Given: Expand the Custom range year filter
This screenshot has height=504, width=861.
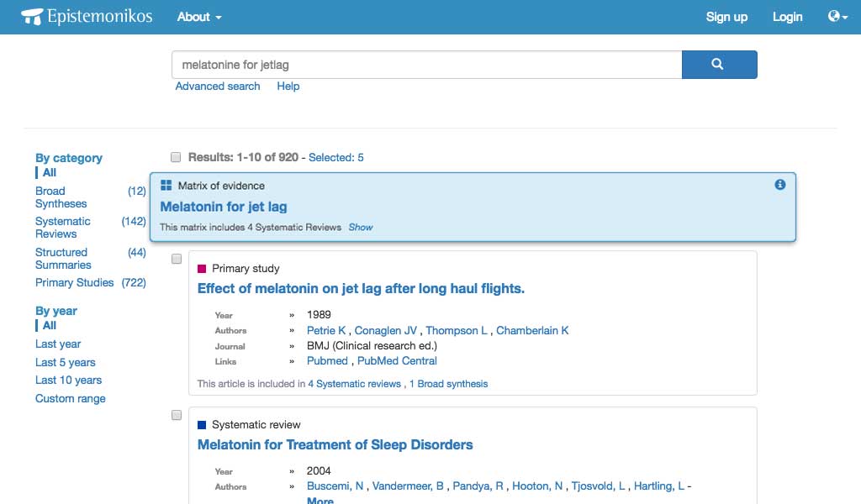Looking at the screenshot, I should pyautogui.click(x=71, y=399).
